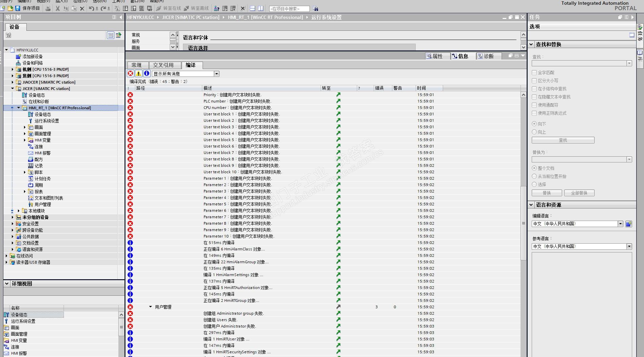Click the compile messages vertical scrollbar
The width and height of the screenshot is (644, 357).
523,223
